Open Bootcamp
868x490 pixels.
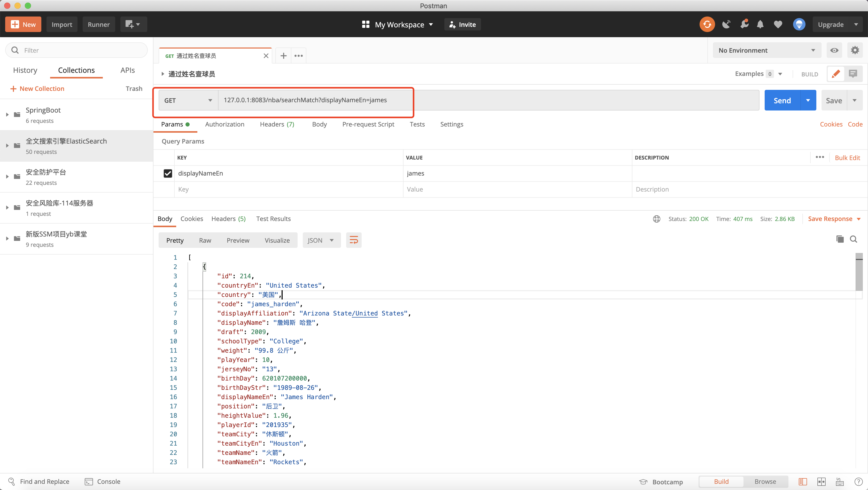pos(661,482)
